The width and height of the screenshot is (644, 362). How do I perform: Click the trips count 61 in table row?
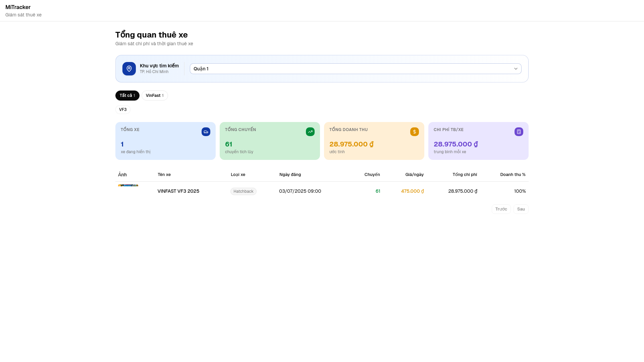(x=378, y=191)
